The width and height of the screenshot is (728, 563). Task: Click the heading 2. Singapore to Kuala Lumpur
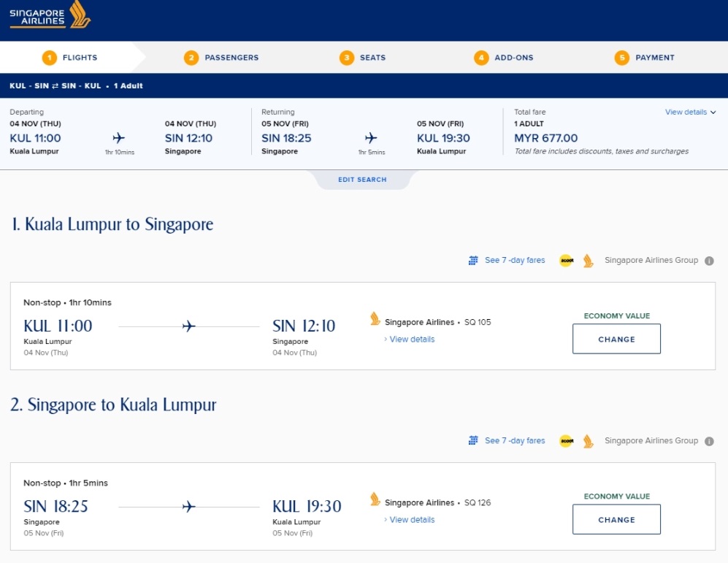tap(113, 405)
